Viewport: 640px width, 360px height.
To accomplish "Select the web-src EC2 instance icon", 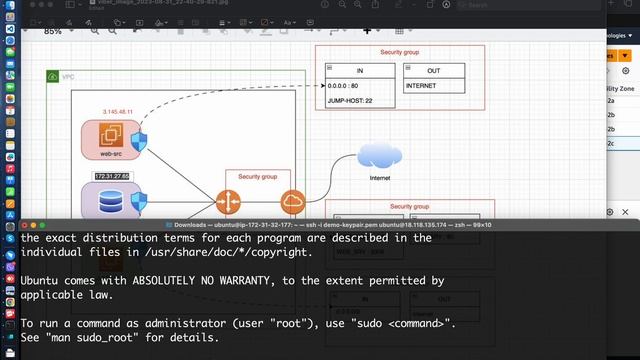I will pos(111,136).
